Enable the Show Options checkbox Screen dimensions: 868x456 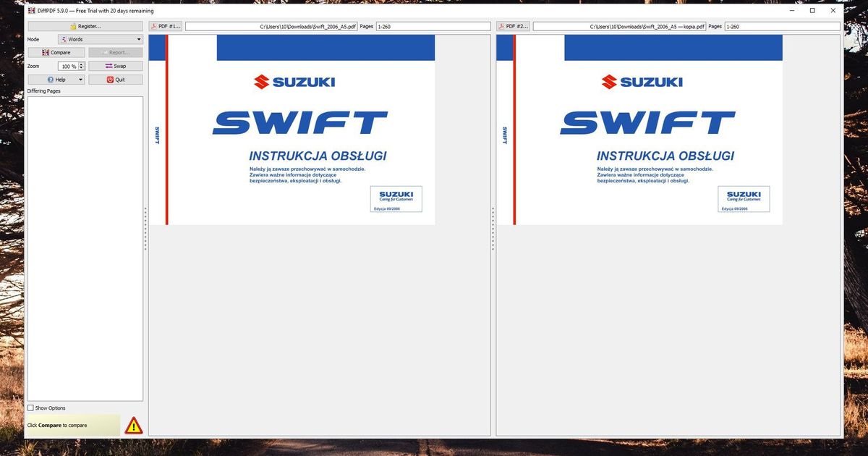(30, 408)
